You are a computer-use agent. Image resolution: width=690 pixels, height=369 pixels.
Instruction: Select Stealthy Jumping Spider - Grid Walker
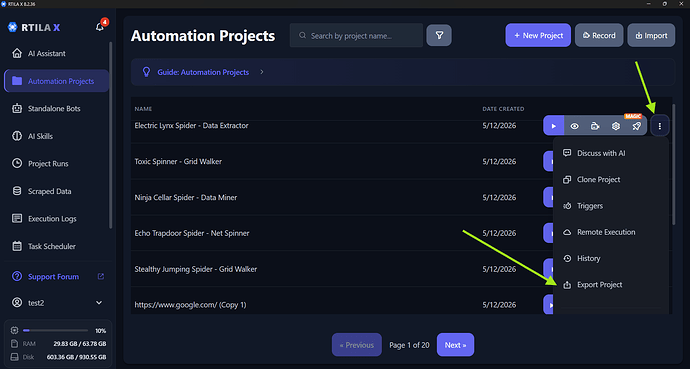pyautogui.click(x=196, y=269)
